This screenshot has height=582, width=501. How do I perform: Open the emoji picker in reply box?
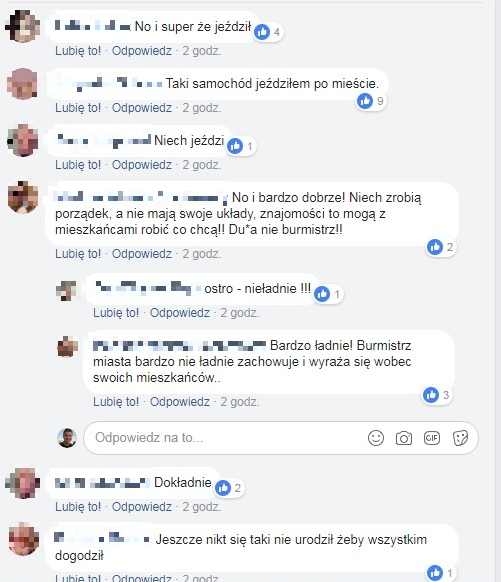[x=376, y=438]
